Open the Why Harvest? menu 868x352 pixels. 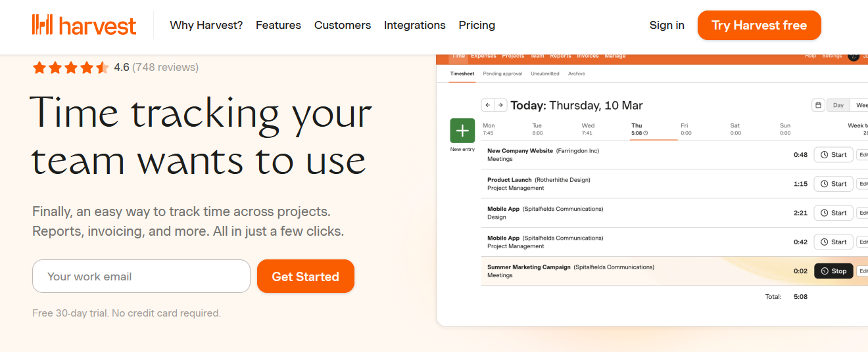pos(206,25)
